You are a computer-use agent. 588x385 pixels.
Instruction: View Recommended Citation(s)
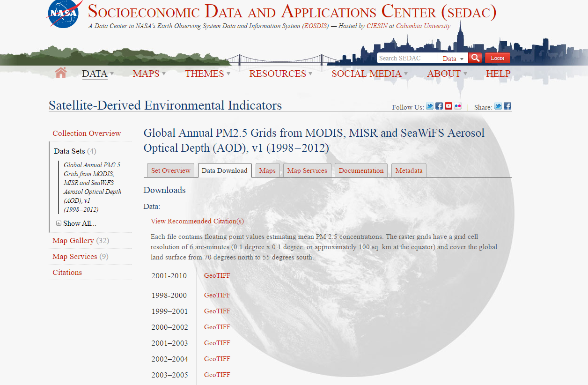[x=197, y=221]
